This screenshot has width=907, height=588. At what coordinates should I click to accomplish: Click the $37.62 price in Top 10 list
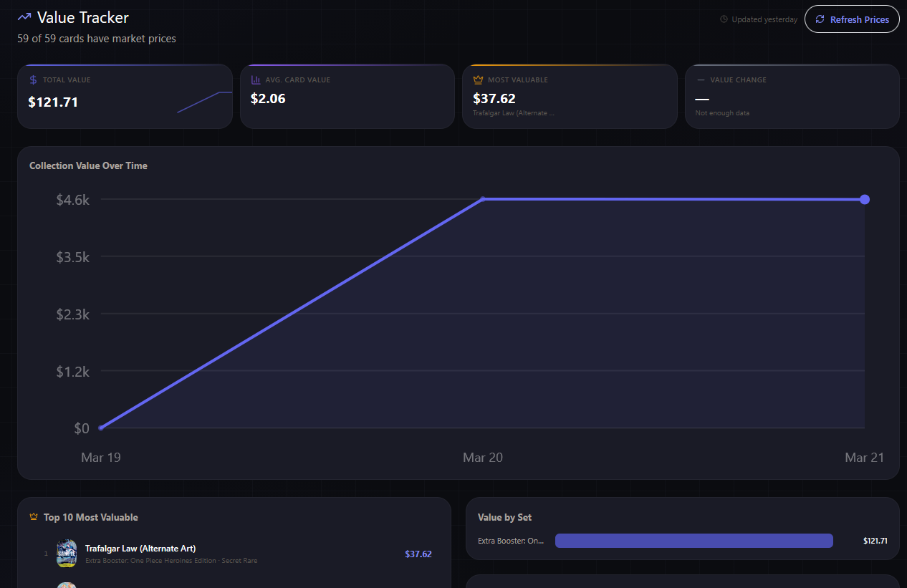pyautogui.click(x=418, y=554)
